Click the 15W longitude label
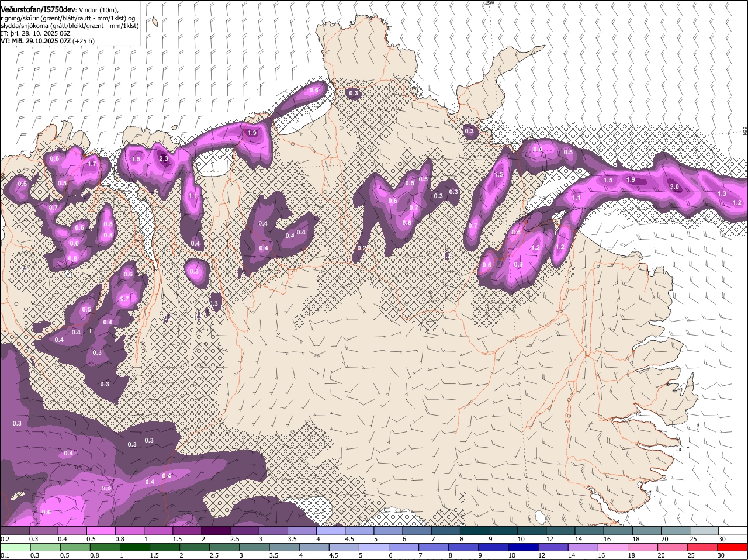This screenshot has width=748, height=560. [x=489, y=3]
